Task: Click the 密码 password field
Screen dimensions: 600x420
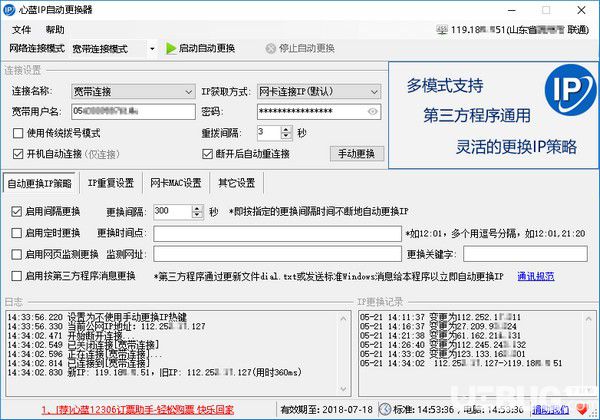Action: point(319,112)
